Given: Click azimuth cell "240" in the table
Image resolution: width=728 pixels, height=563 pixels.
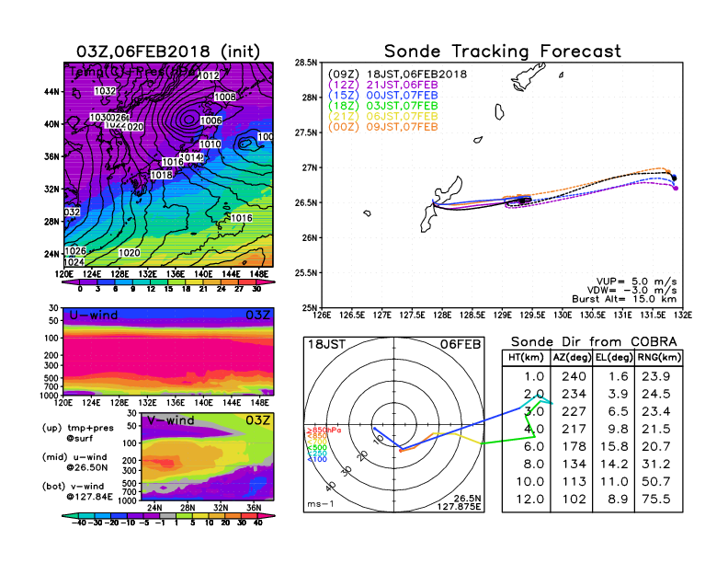Looking at the screenshot, I should click(x=574, y=377).
